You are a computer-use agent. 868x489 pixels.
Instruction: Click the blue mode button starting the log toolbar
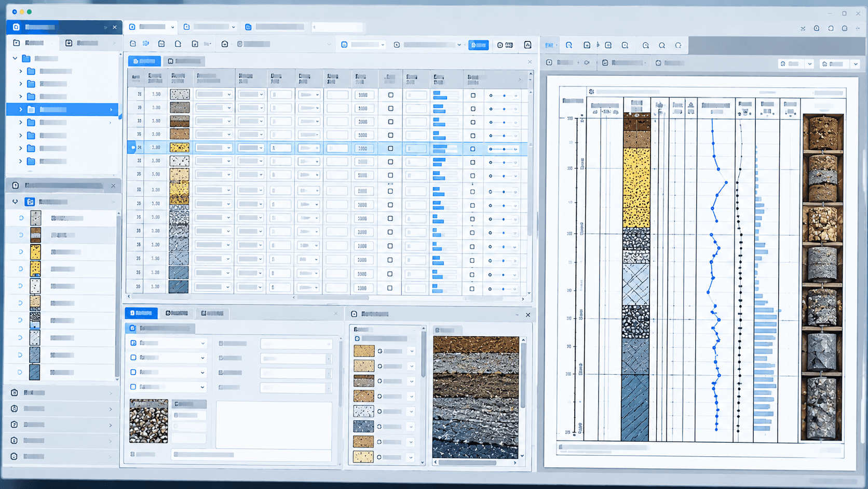pos(549,45)
